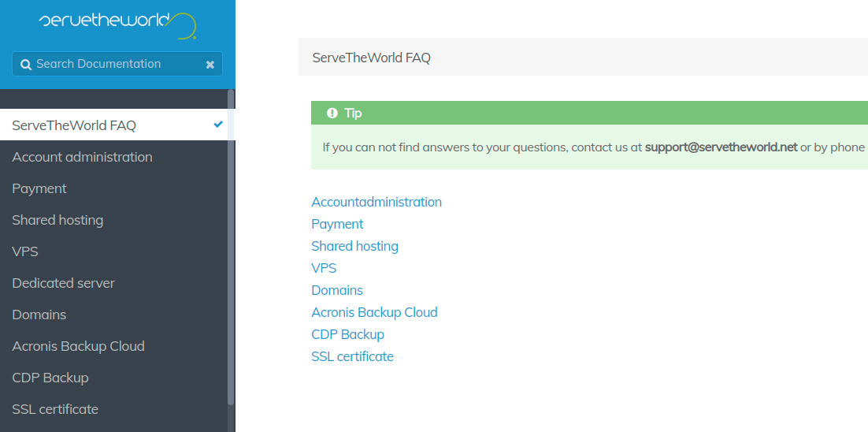Open Domains in sidebar
Screen dimensions: 868x432
coord(117,315)
